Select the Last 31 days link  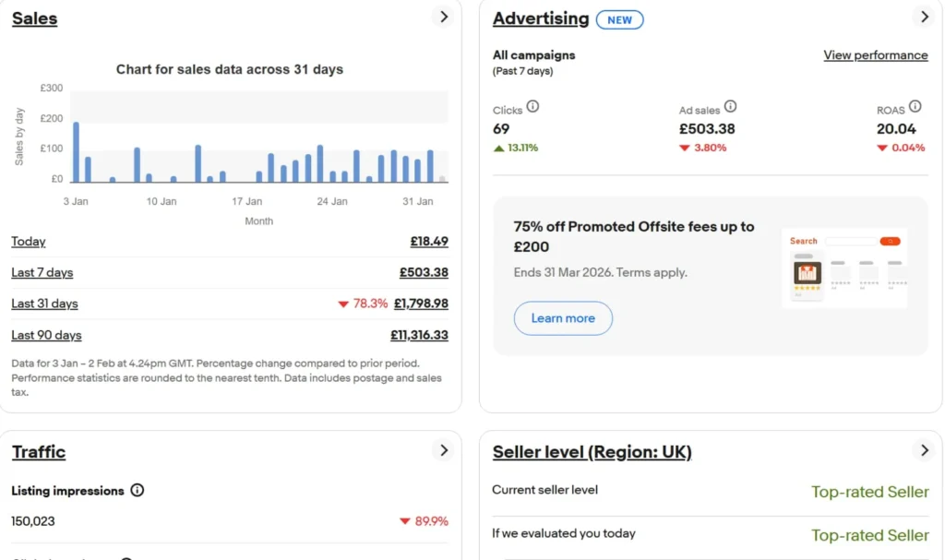click(44, 304)
